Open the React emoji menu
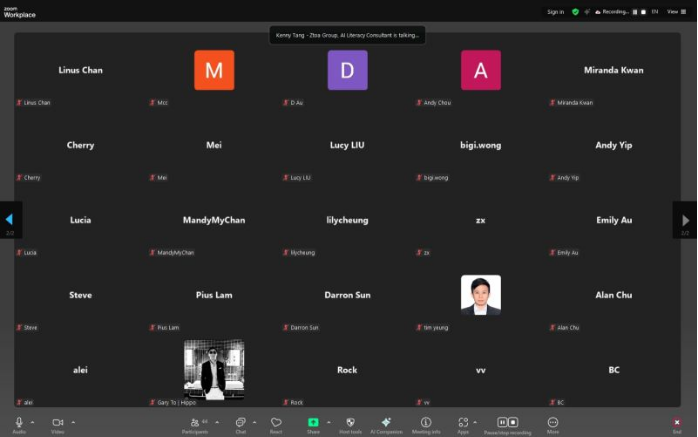The image size is (698, 437). pyautogui.click(x=276, y=422)
